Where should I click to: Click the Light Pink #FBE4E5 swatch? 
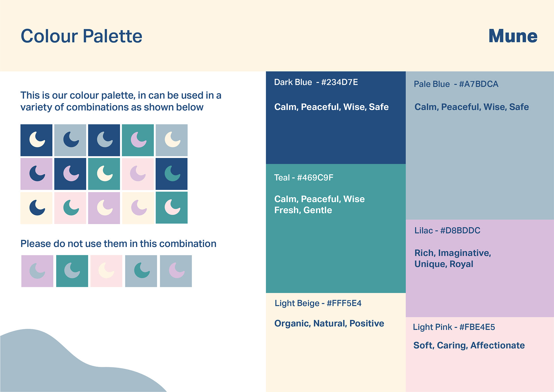(x=480, y=354)
